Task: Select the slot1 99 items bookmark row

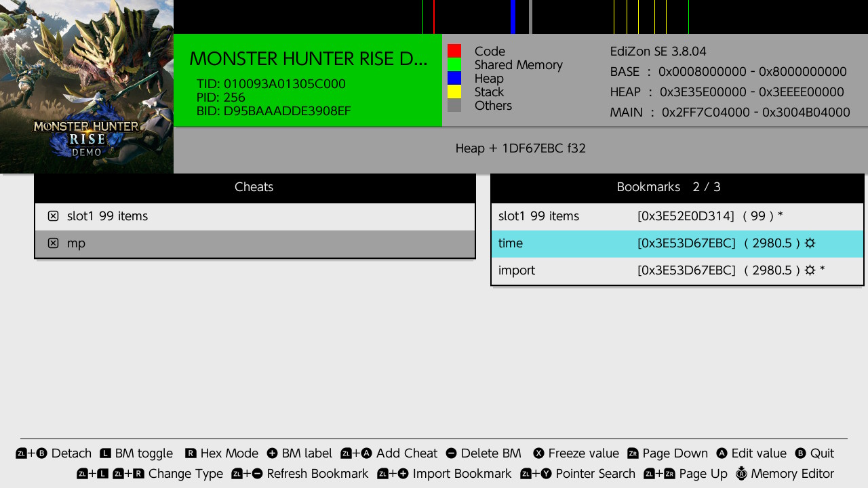Action: coord(677,216)
